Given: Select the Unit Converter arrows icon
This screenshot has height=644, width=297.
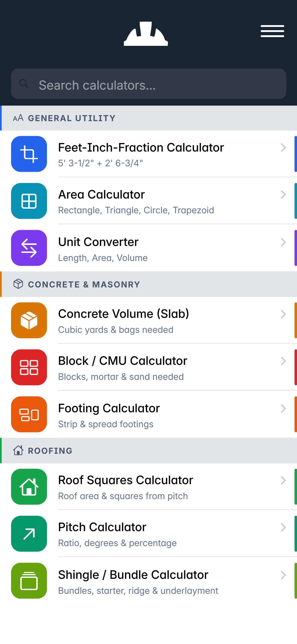Looking at the screenshot, I should coord(29,248).
